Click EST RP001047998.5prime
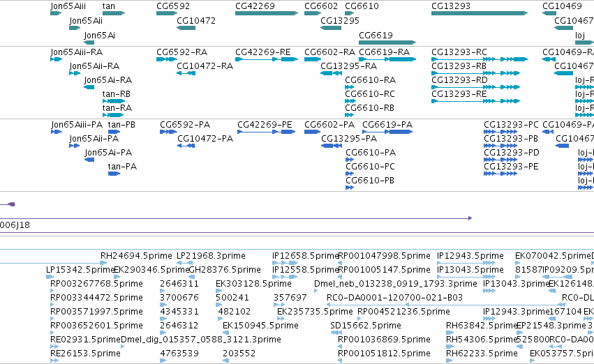The width and height of the screenshot is (594, 364). click(x=384, y=256)
